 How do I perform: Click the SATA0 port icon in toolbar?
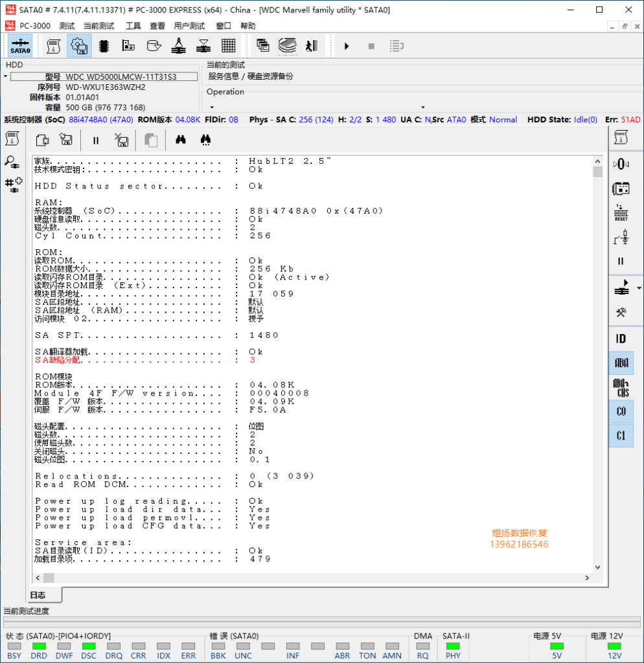click(x=20, y=46)
